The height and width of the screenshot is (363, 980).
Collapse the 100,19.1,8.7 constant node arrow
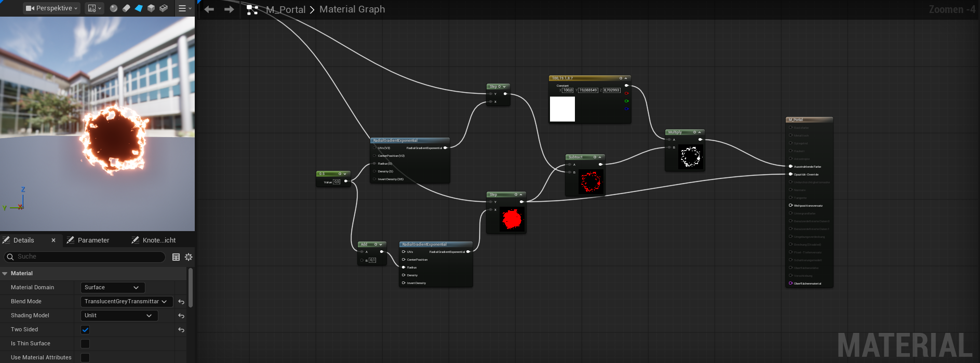click(626, 78)
